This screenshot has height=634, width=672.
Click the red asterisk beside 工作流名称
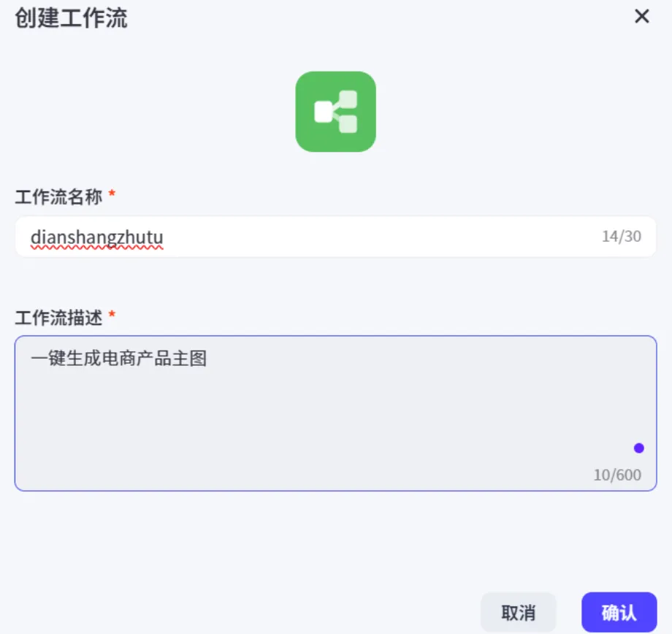click(x=112, y=194)
